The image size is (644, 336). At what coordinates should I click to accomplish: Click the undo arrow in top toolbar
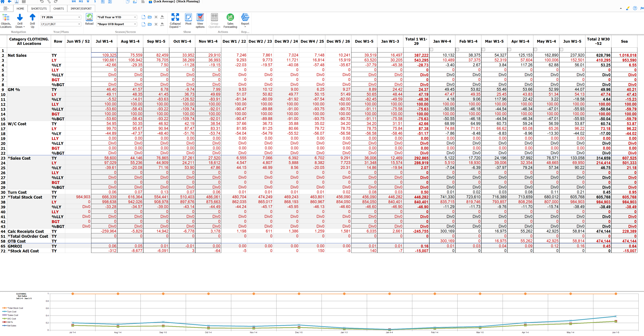(42, 2)
